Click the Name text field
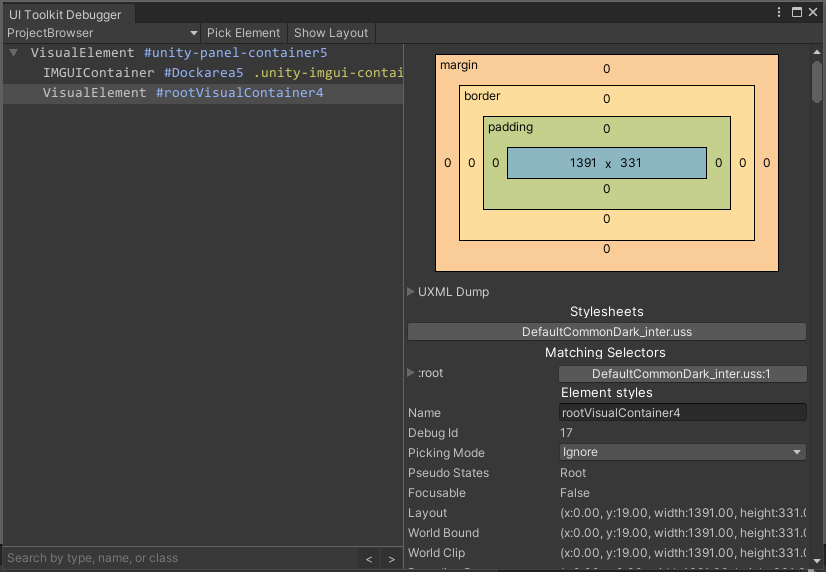 pyautogui.click(x=682, y=412)
